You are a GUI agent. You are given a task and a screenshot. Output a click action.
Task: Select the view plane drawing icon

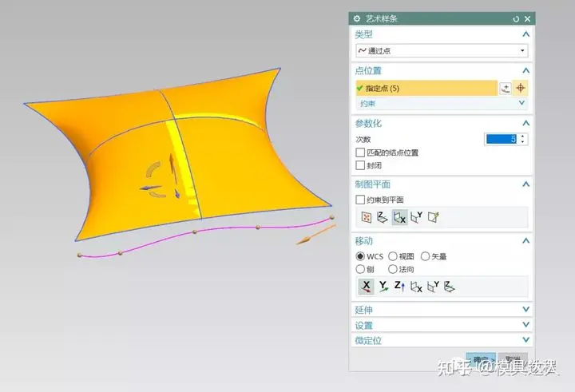(x=366, y=217)
